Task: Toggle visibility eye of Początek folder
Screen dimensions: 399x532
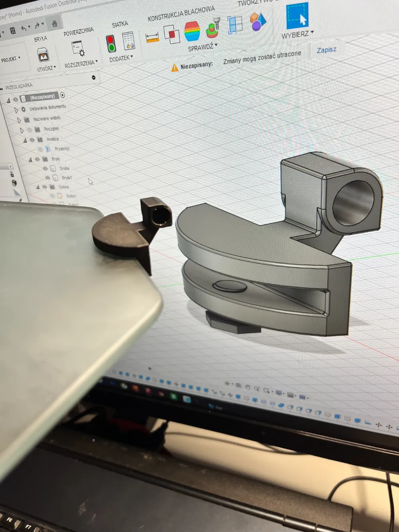Action: coord(30,130)
